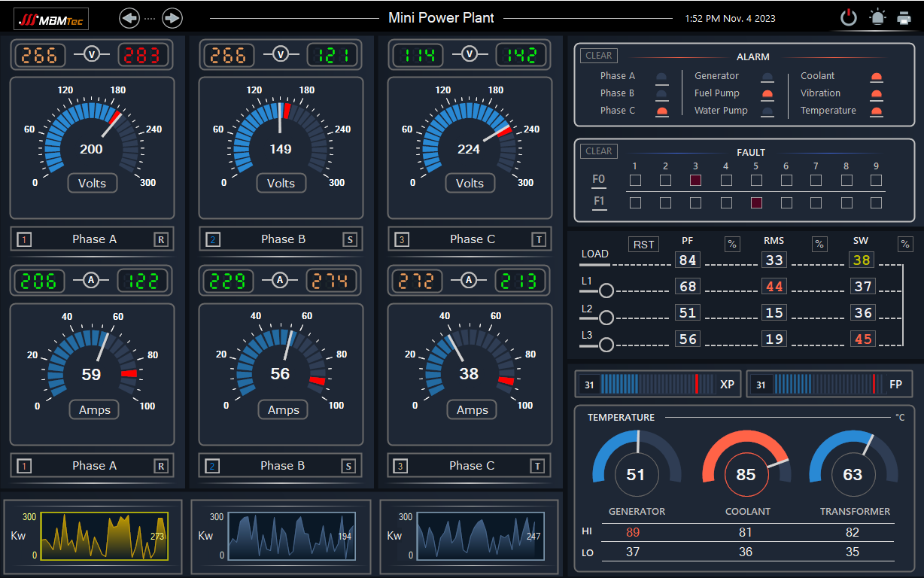Click the Phase B voltage gauge reading 149
The width and height of the screenshot is (924, 578).
pyautogui.click(x=281, y=148)
